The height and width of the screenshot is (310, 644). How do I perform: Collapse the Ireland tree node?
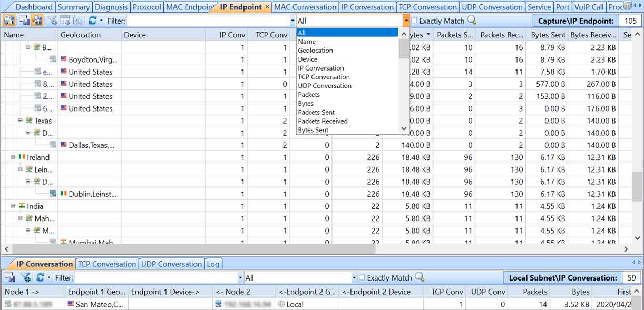click(x=13, y=157)
